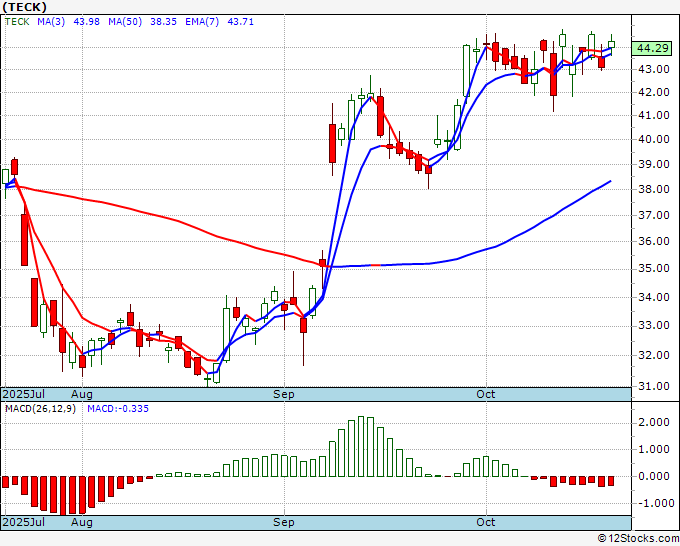Click the 40.00 price axis label
Image resolution: width=680 pixels, height=546 pixels.
click(x=654, y=139)
